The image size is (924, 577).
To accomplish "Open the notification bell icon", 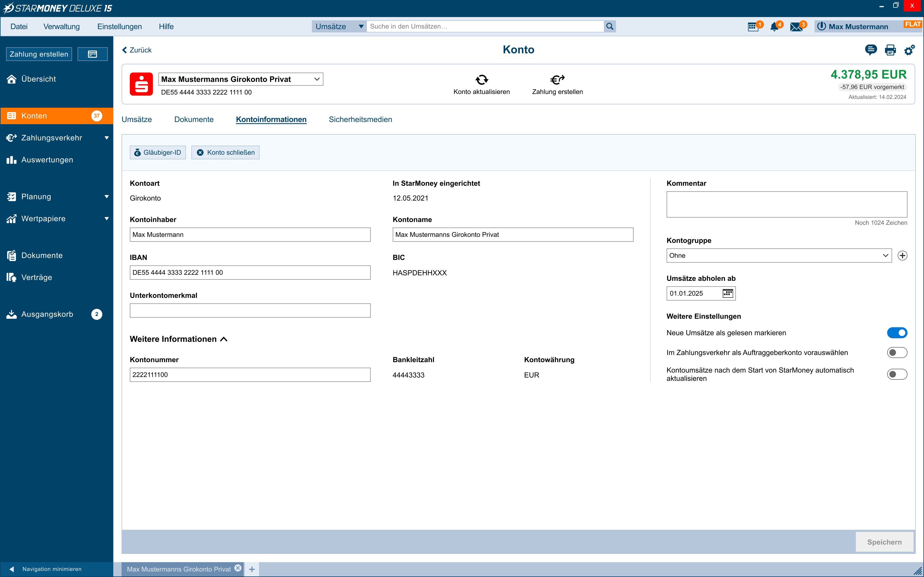I will point(774,27).
